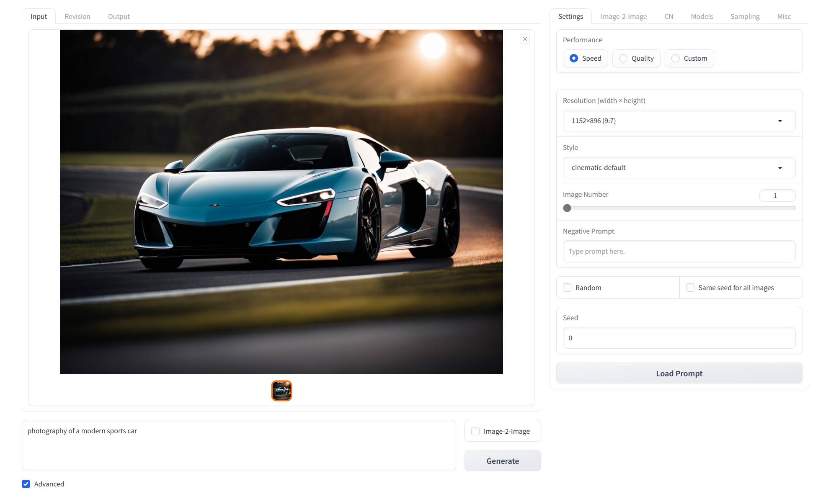Screen dimensions: 831x504
Task: Choose Custom performance mode
Action: [x=675, y=58]
